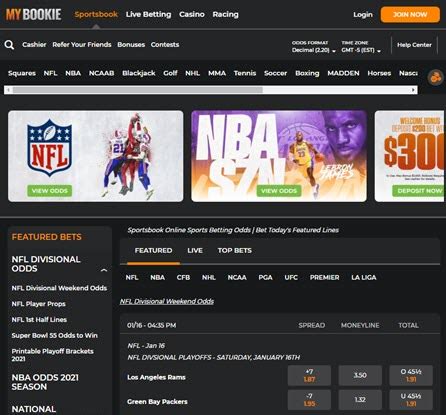This screenshot has width=446, height=415.
Task: Open the Racing section
Action: [x=226, y=14]
